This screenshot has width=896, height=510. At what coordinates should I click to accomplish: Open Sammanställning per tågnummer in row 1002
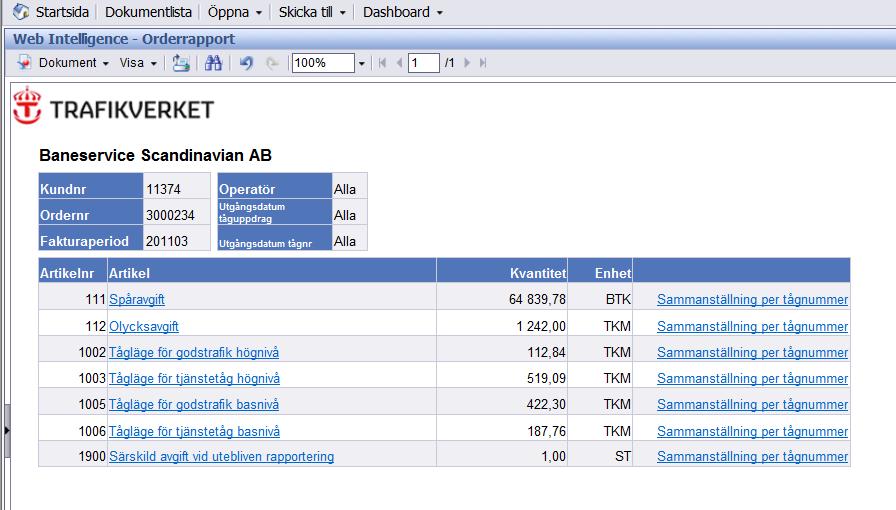click(x=752, y=352)
